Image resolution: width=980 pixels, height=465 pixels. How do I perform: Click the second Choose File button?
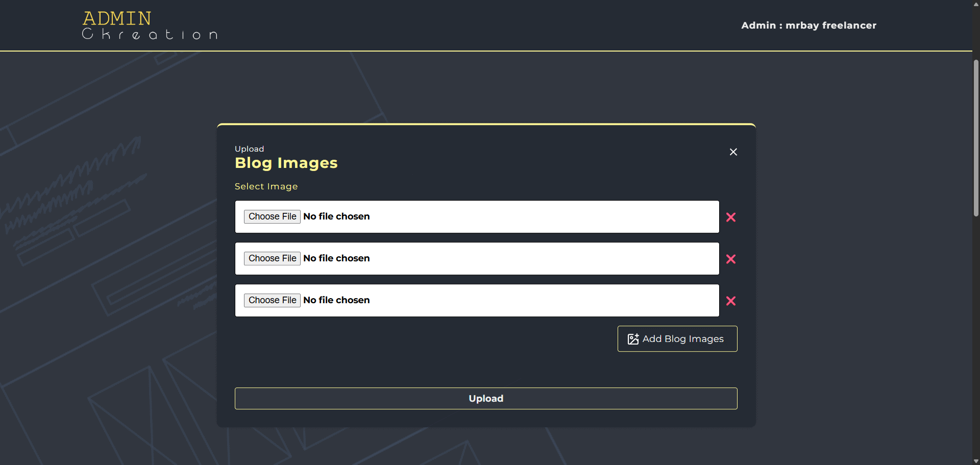272,258
